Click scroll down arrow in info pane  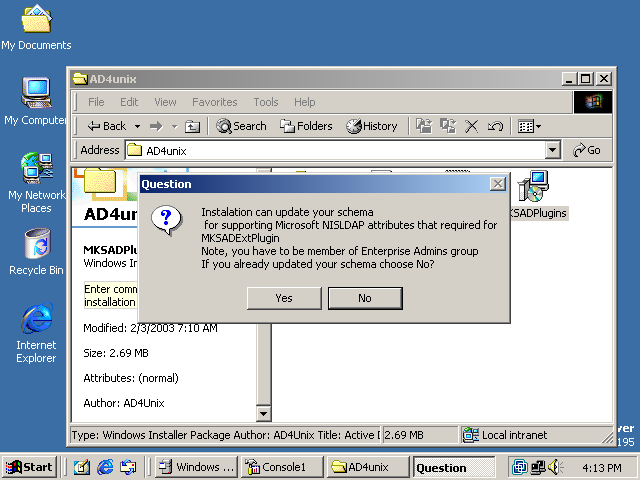point(264,414)
